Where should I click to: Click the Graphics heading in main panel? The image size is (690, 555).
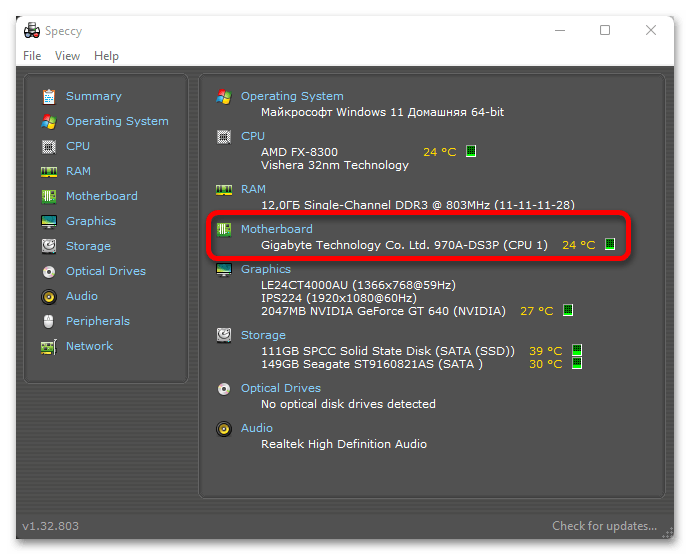click(266, 269)
